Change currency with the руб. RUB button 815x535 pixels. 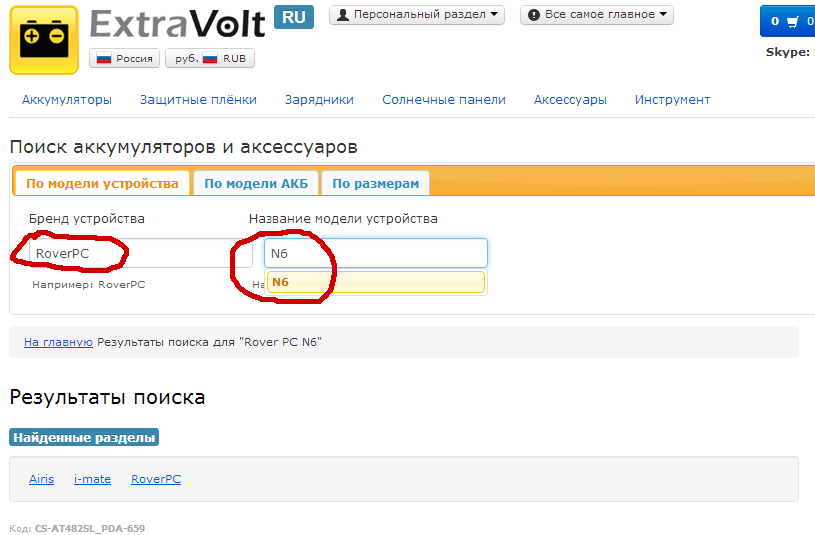click(210, 58)
